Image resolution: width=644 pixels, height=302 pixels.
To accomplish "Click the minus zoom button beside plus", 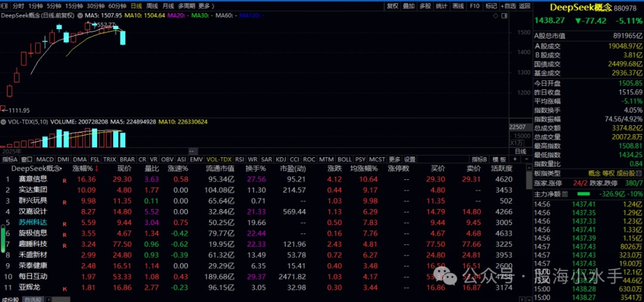I will pyautogui.click(x=525, y=159).
